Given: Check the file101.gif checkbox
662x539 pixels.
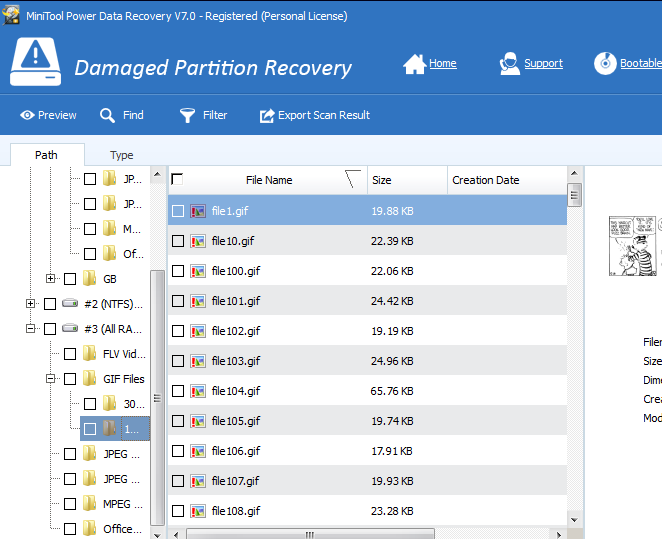Looking at the screenshot, I should 178,301.
